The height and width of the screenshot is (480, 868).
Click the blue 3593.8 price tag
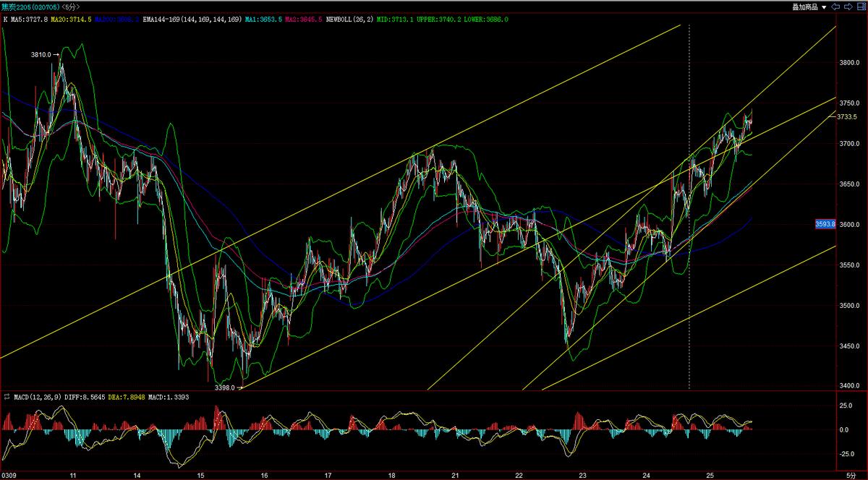pos(825,224)
